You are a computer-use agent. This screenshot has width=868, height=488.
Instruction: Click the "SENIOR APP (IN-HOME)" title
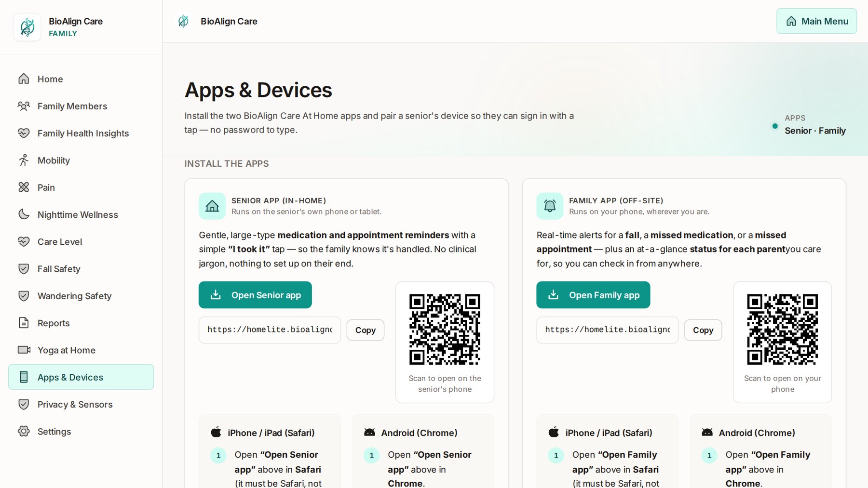click(x=279, y=200)
